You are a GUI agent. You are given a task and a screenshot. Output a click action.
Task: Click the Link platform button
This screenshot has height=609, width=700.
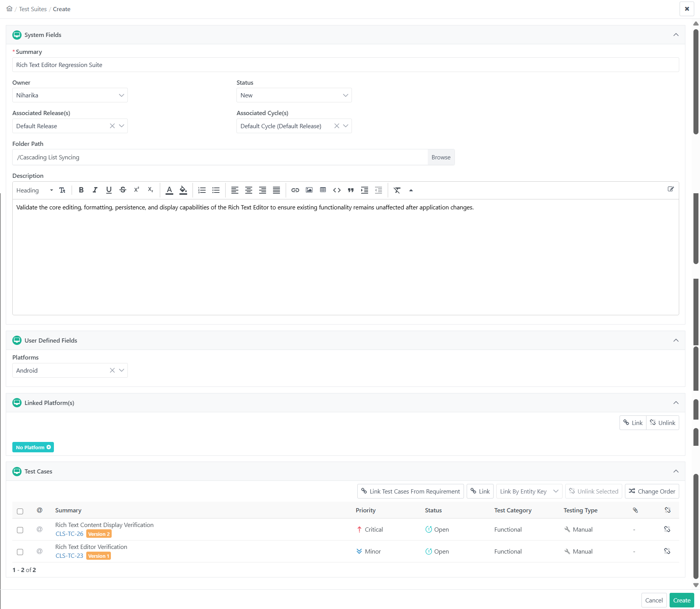[633, 423]
